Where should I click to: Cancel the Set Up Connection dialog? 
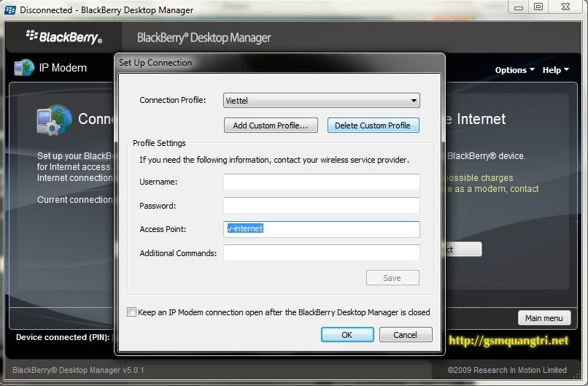(406, 335)
